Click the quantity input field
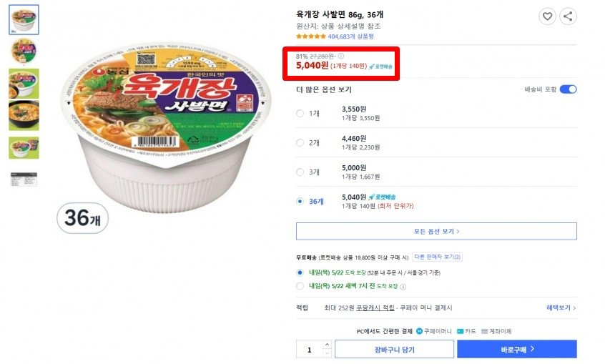 [x=310, y=350]
